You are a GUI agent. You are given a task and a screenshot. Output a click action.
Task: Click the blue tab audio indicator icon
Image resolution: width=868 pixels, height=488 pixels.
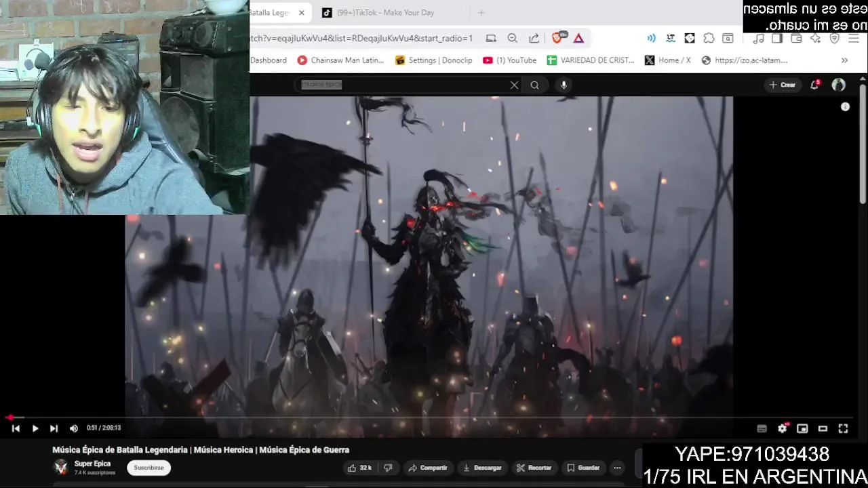coord(651,39)
